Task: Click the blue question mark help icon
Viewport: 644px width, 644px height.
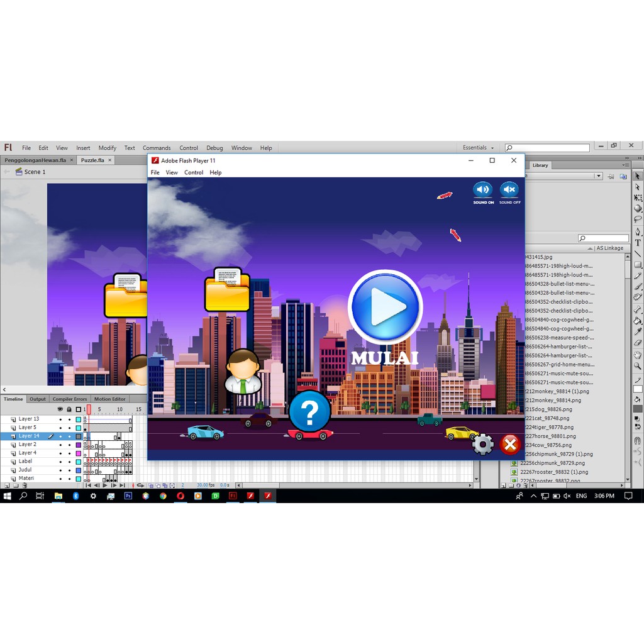Action: click(x=309, y=412)
